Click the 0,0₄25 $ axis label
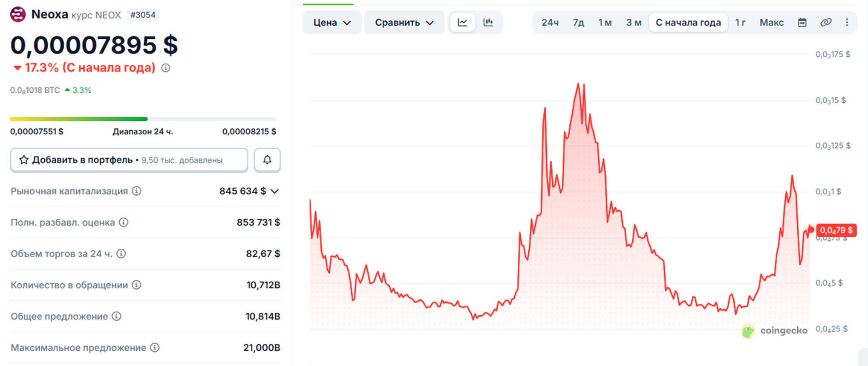 point(831,329)
